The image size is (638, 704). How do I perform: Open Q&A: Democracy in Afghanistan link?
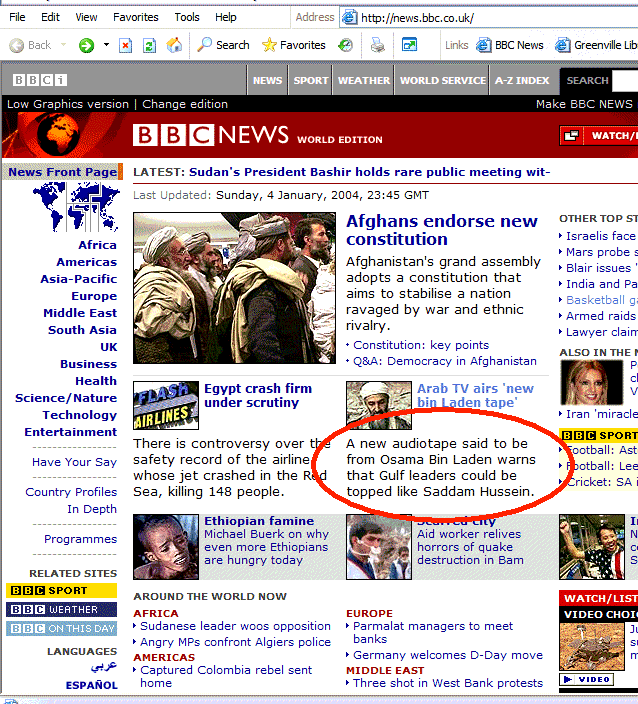[x=444, y=361]
